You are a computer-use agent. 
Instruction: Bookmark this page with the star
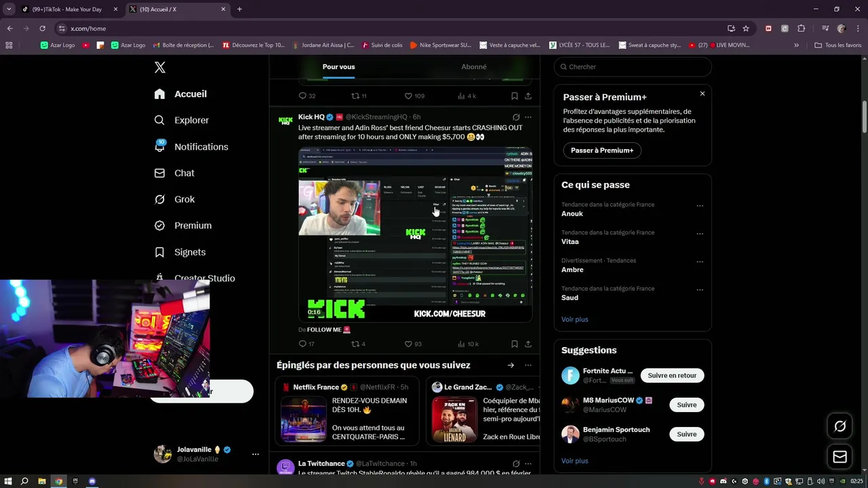coord(746,28)
